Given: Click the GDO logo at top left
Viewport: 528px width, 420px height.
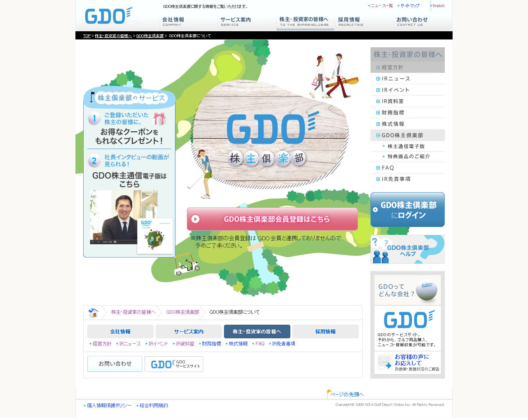Looking at the screenshot, I should (107, 16).
